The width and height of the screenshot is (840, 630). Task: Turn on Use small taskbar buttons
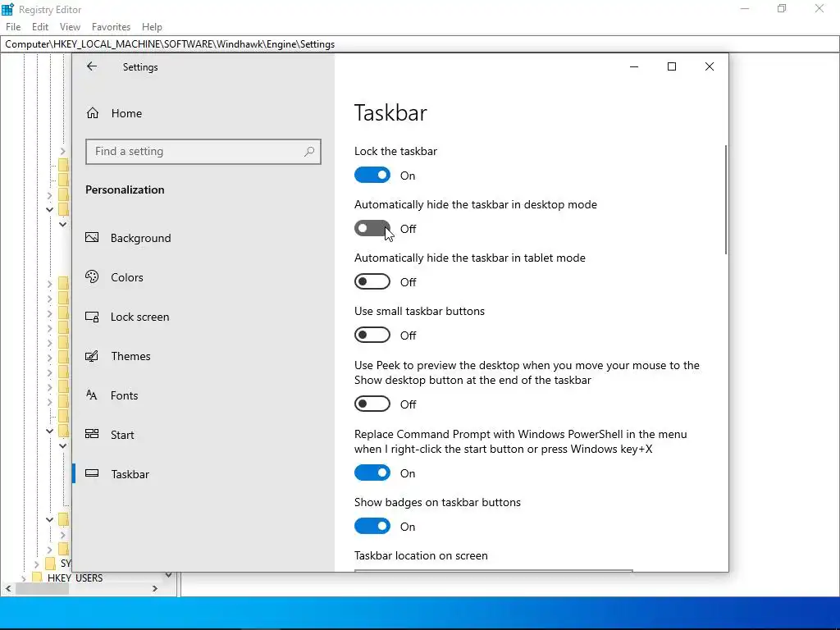(x=372, y=336)
